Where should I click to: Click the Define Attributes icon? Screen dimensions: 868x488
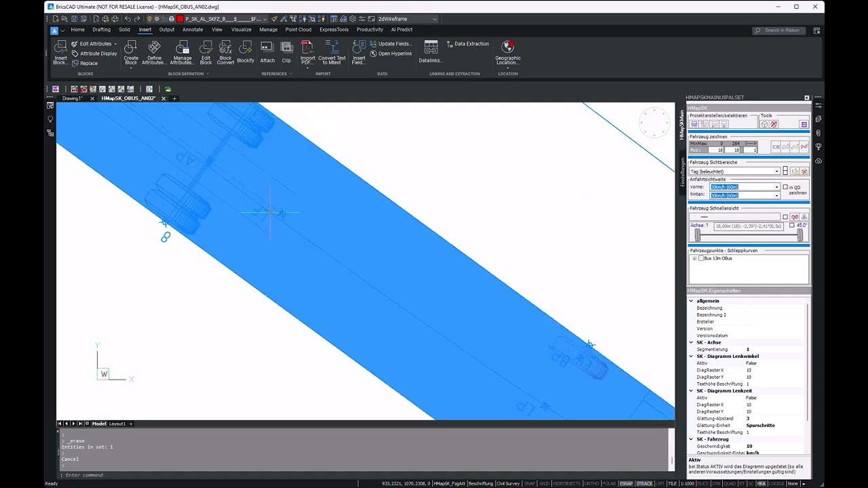point(155,47)
